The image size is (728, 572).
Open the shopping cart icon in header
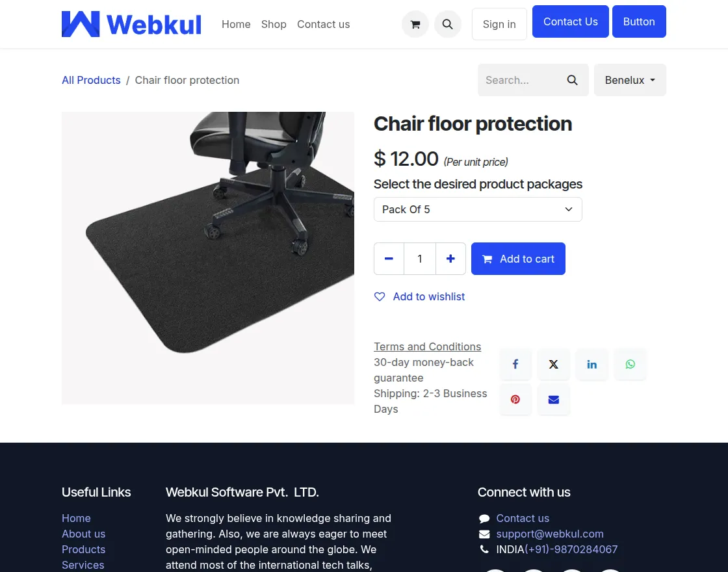415,24
